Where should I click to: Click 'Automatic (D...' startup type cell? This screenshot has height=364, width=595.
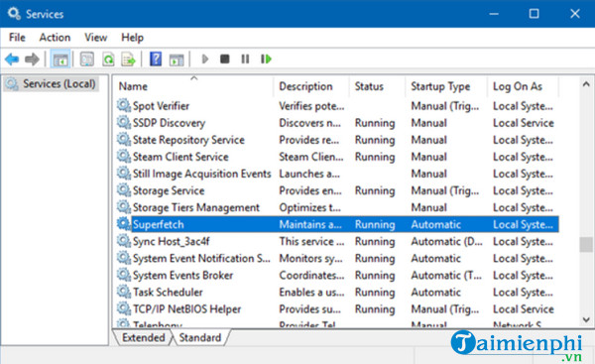point(446,241)
